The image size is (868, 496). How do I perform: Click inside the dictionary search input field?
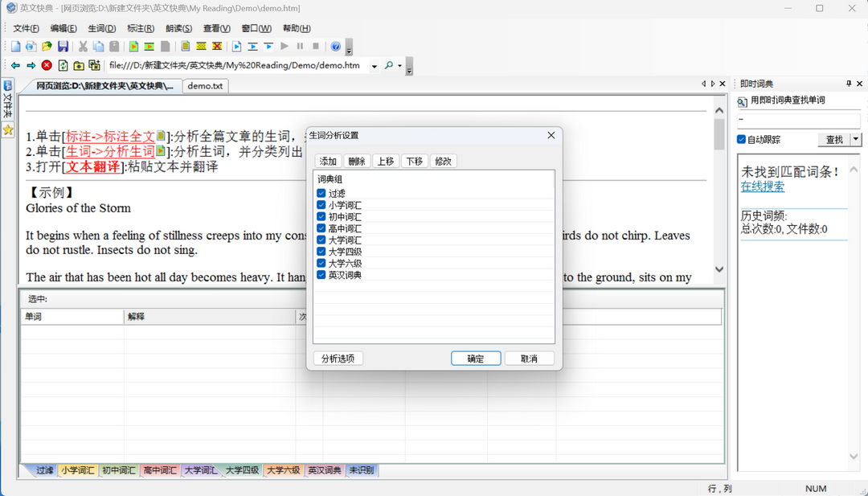pyautogui.click(x=796, y=121)
